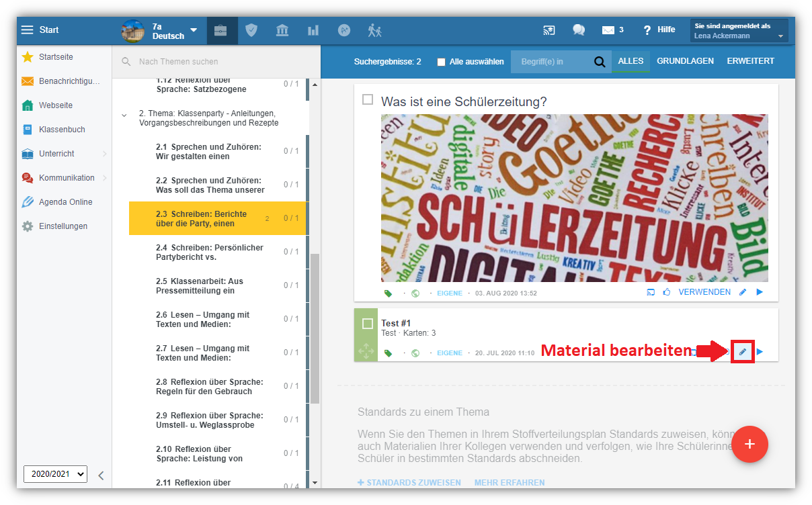Select topic 2.4 Schreiben: Persönlicher Partybericht
This screenshot has height=505, width=812.
[218, 252]
